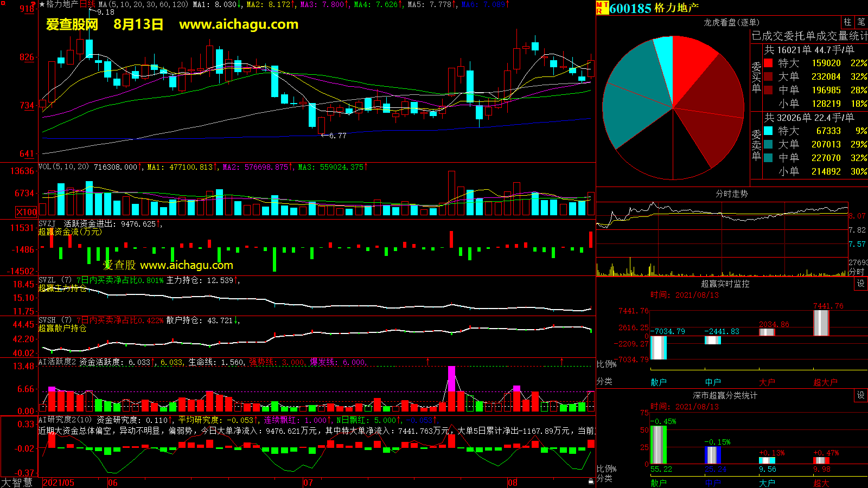Click the yellow MTR badge beside stock code
Image resolution: width=868 pixels, height=488 pixels.
[x=602, y=8]
